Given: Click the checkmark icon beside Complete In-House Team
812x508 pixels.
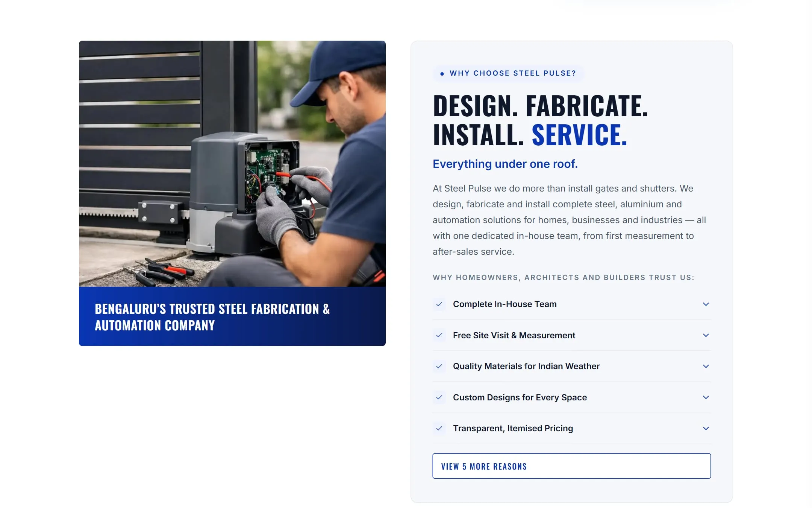Looking at the screenshot, I should 439,304.
